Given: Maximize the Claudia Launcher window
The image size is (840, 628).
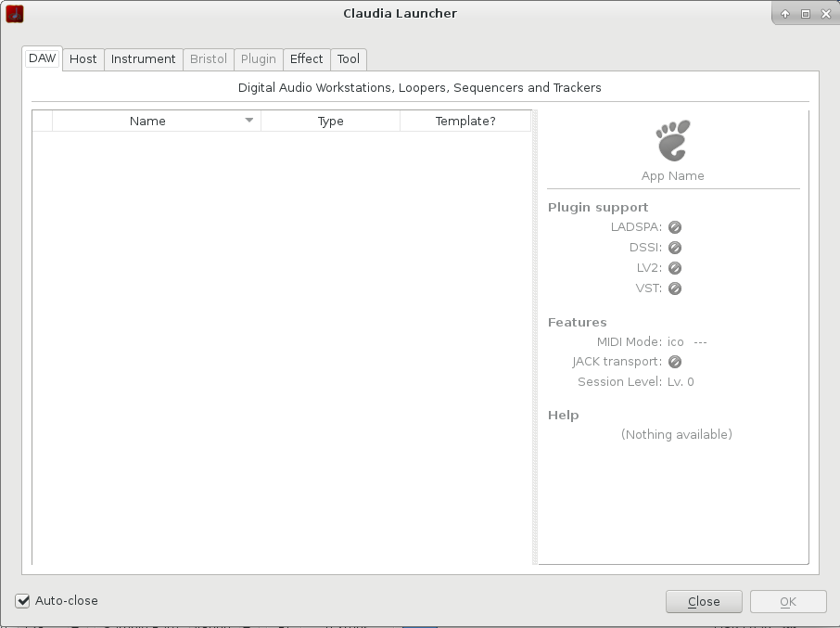Looking at the screenshot, I should (805, 14).
